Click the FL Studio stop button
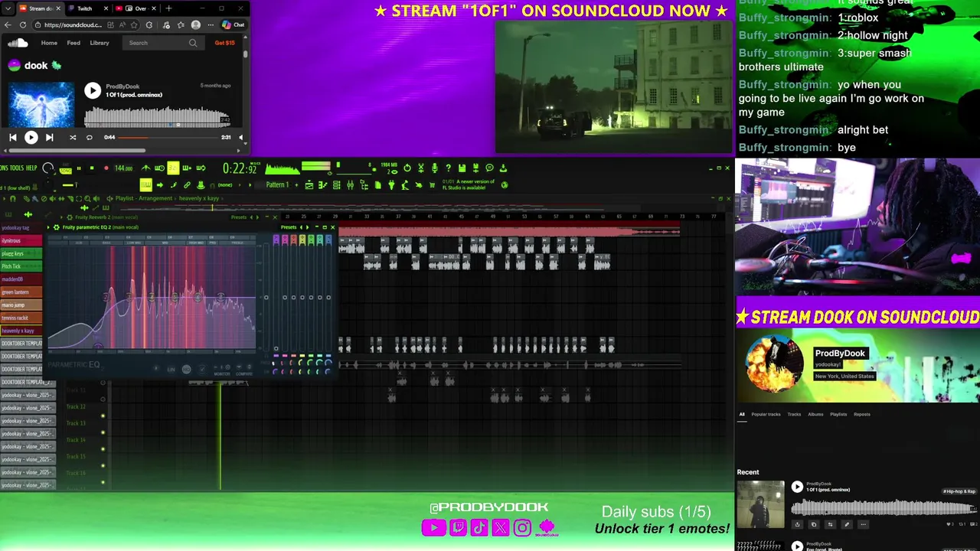 tap(91, 168)
